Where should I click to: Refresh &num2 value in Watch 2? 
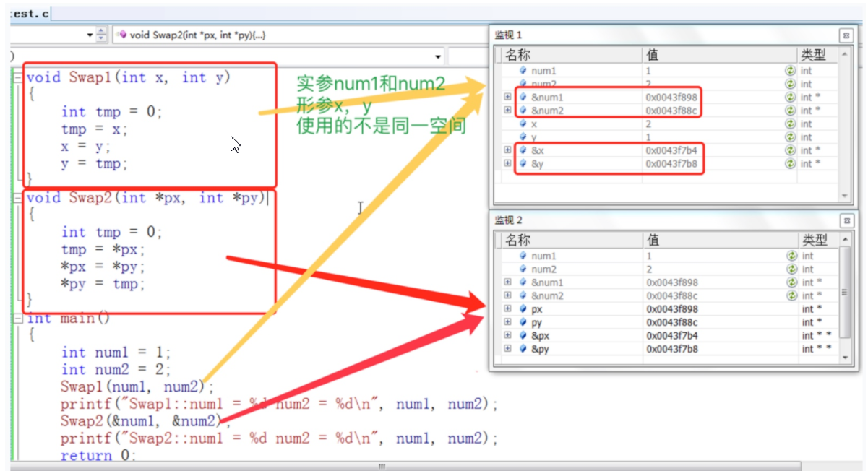pos(792,295)
